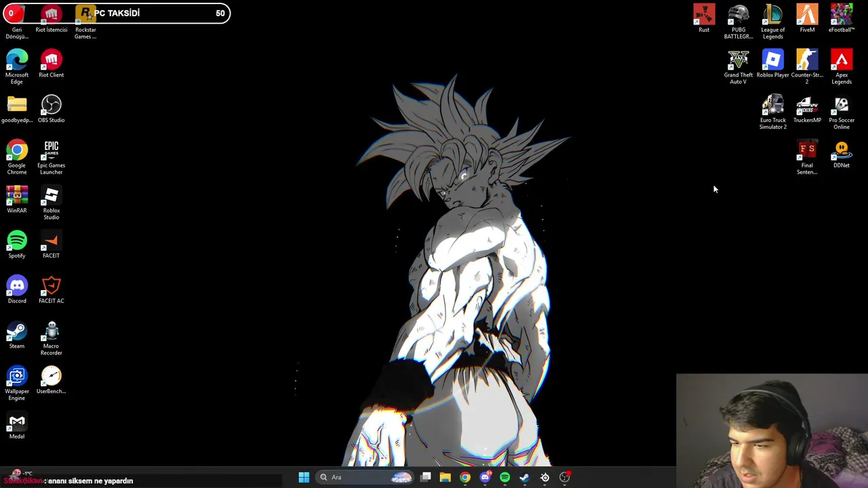Launch Rockstar Games desktop shortcut
This screenshot has height=488, width=868.
85,22
